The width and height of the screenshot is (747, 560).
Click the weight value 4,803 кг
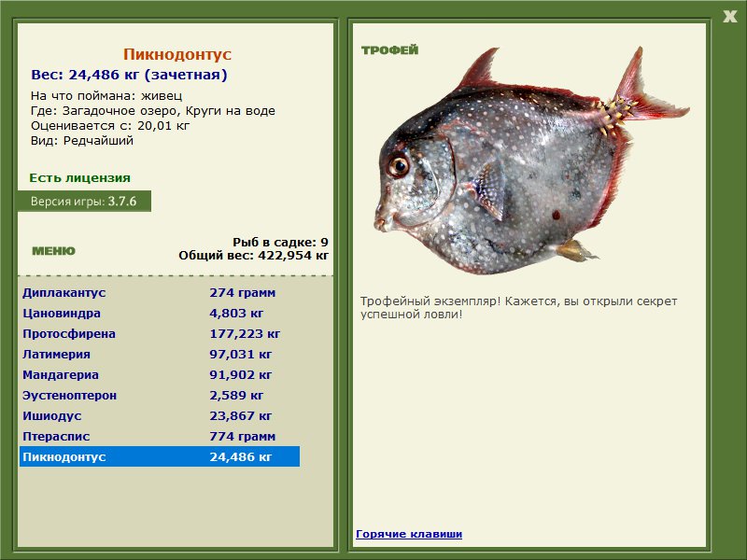tap(236, 314)
